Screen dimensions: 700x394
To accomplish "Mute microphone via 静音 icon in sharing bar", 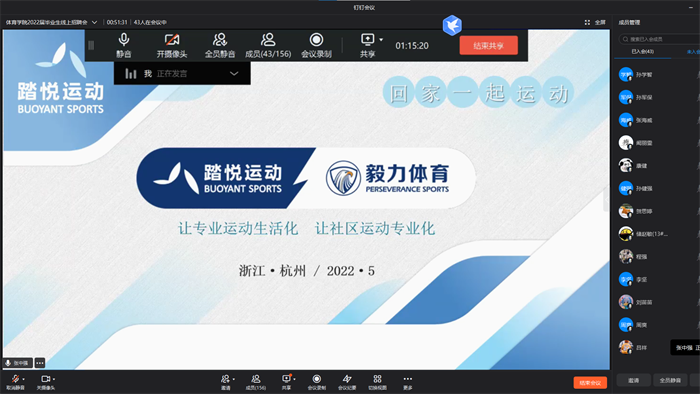I will pyautogui.click(x=124, y=45).
